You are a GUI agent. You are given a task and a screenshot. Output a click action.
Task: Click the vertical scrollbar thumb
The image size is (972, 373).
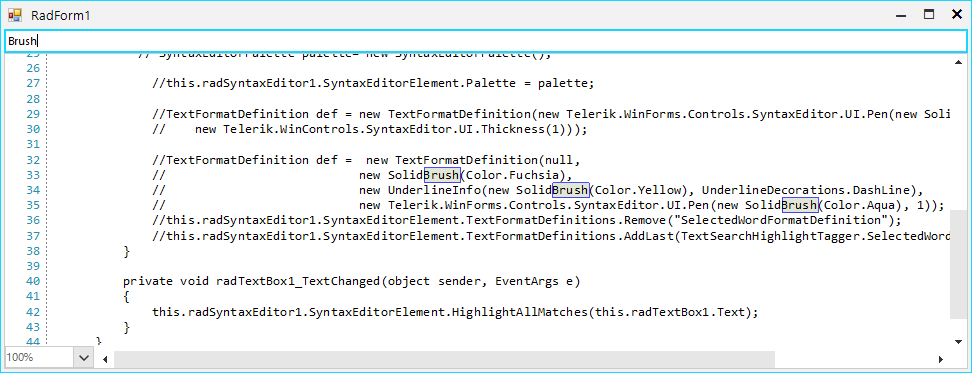[958, 265]
